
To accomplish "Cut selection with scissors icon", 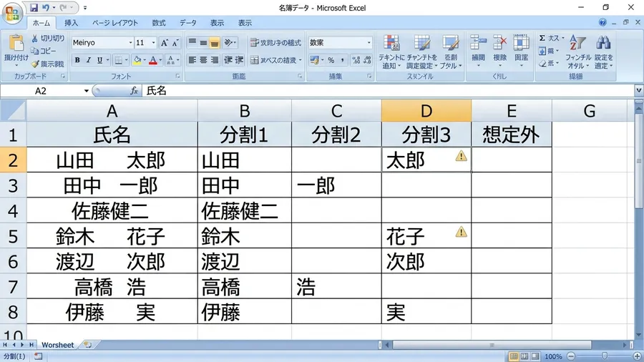I will pyautogui.click(x=35, y=38).
